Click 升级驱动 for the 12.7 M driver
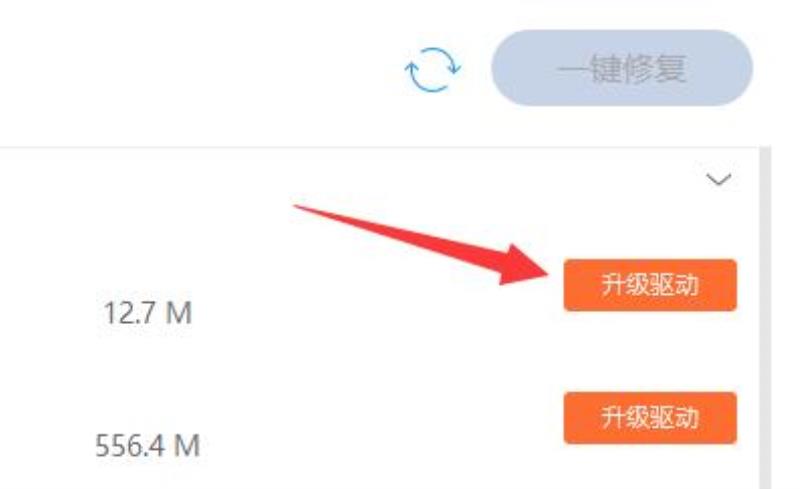 [650, 285]
